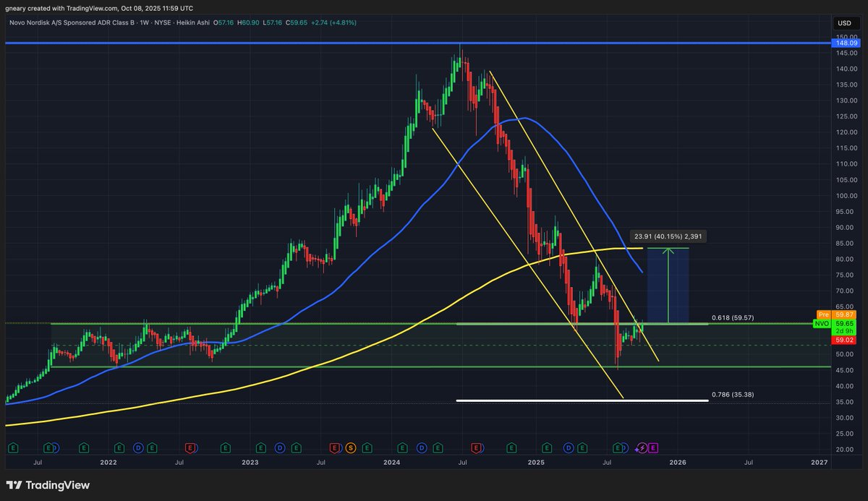Click green earnings marker of February 2022
Viewport: 868px width, 501px height.
point(119,448)
